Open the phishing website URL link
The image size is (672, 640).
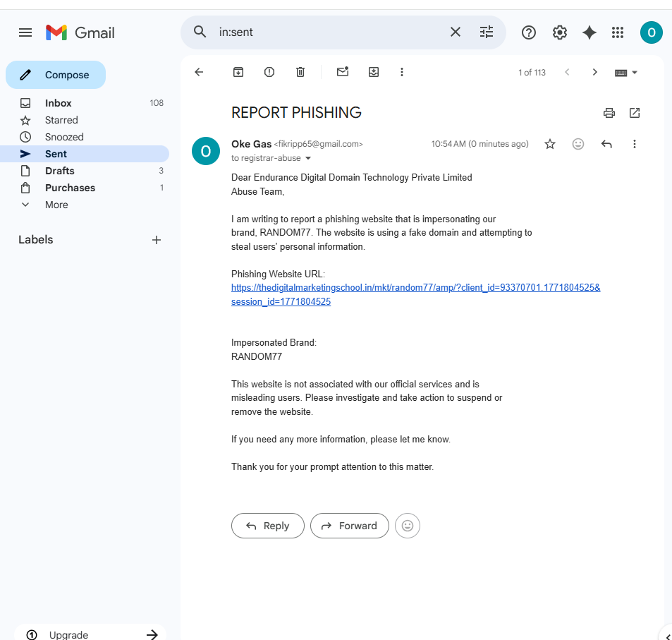point(415,294)
